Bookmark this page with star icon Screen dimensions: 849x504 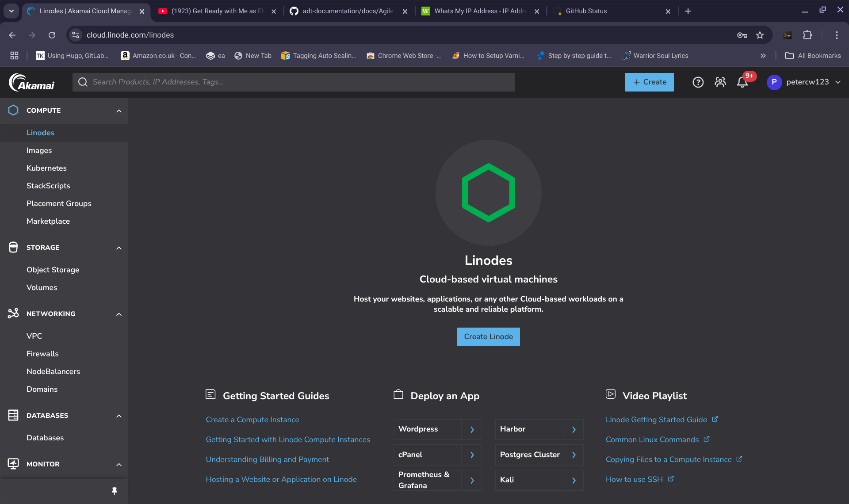pos(760,35)
